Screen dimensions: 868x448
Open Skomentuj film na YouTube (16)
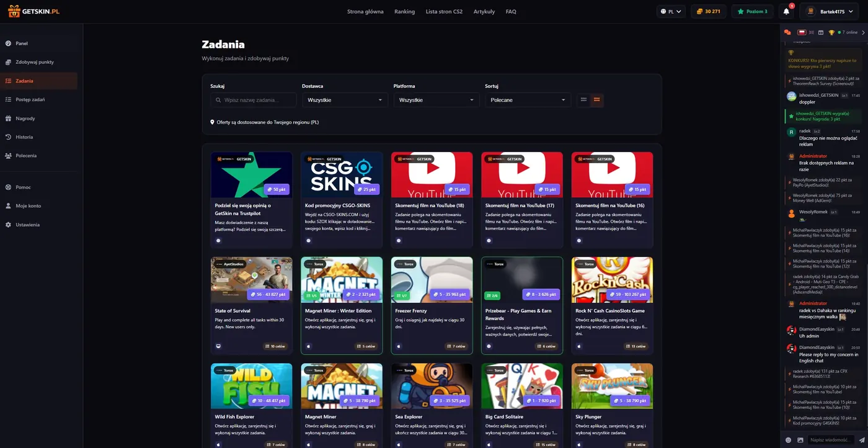(x=612, y=200)
